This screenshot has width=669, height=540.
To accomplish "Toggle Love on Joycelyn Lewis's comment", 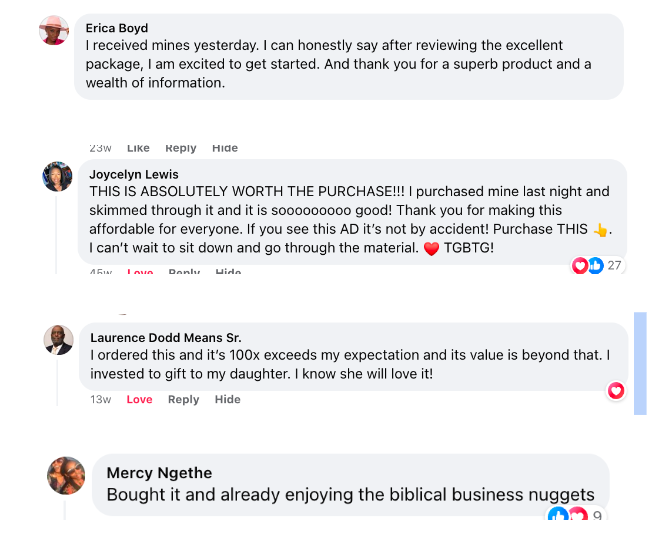I will coord(139,272).
